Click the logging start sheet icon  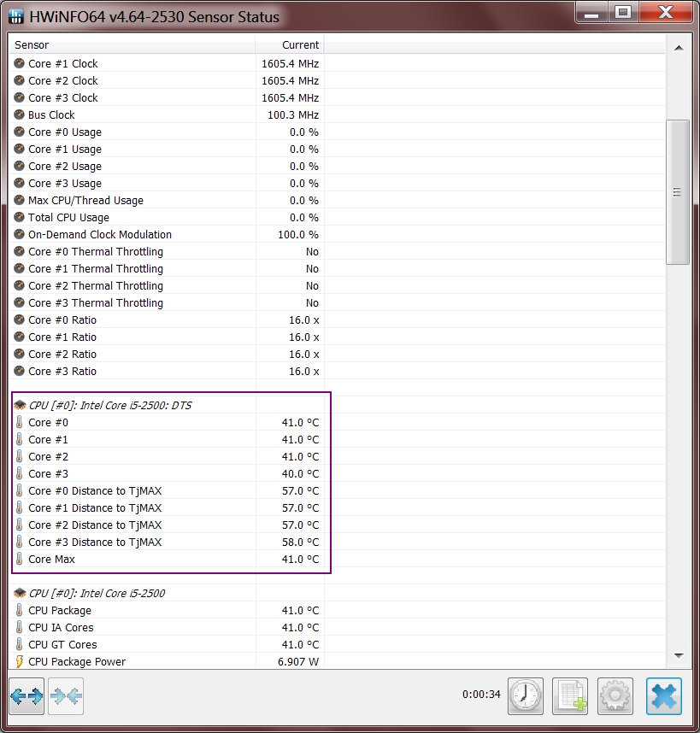570,696
